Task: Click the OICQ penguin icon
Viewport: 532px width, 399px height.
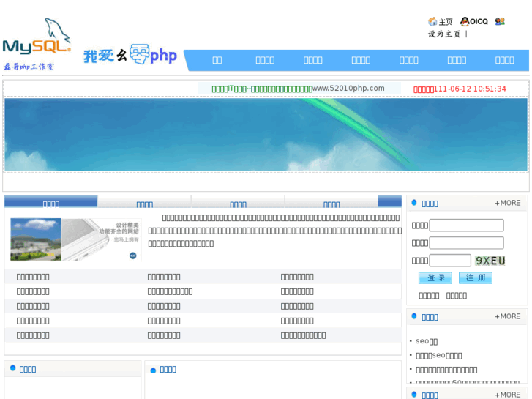Action: click(x=465, y=21)
